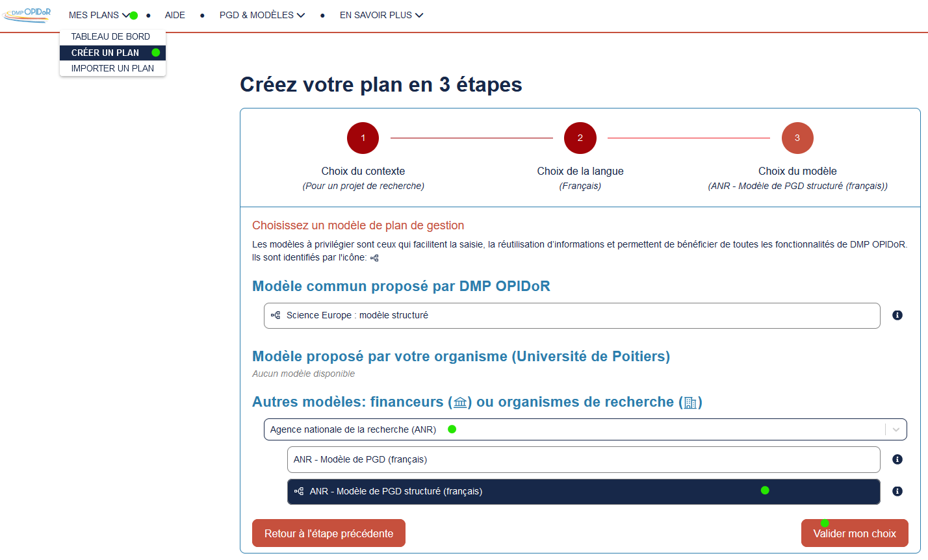Click Retour à l'étape précédente

pyautogui.click(x=329, y=533)
